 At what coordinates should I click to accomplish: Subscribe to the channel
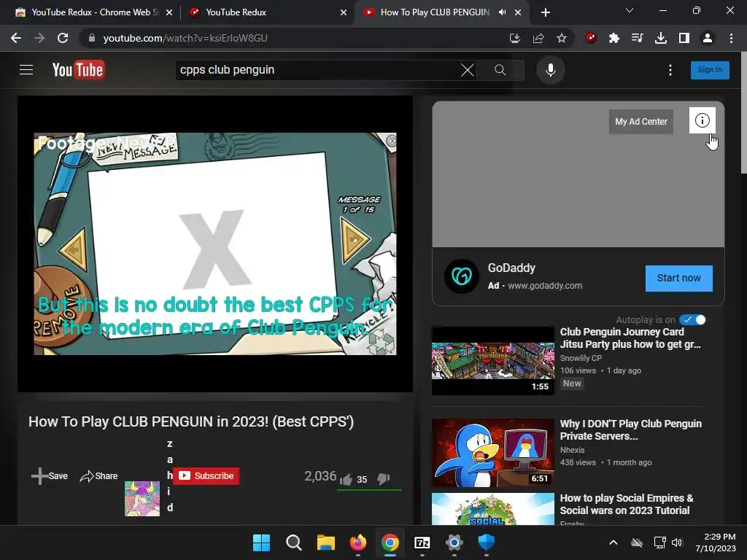206,475
